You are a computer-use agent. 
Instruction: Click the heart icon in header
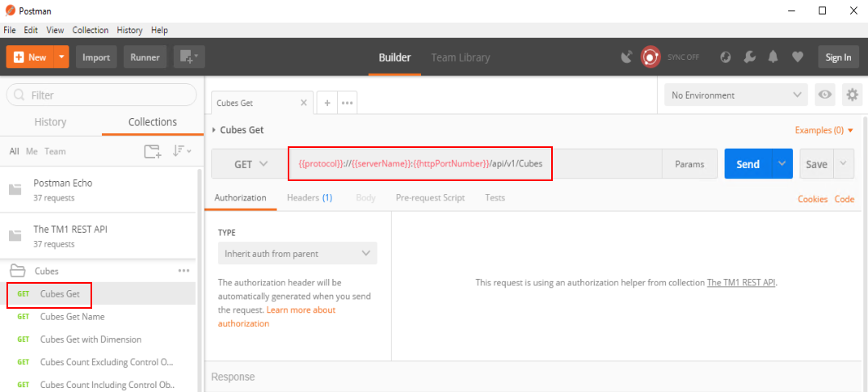point(798,57)
